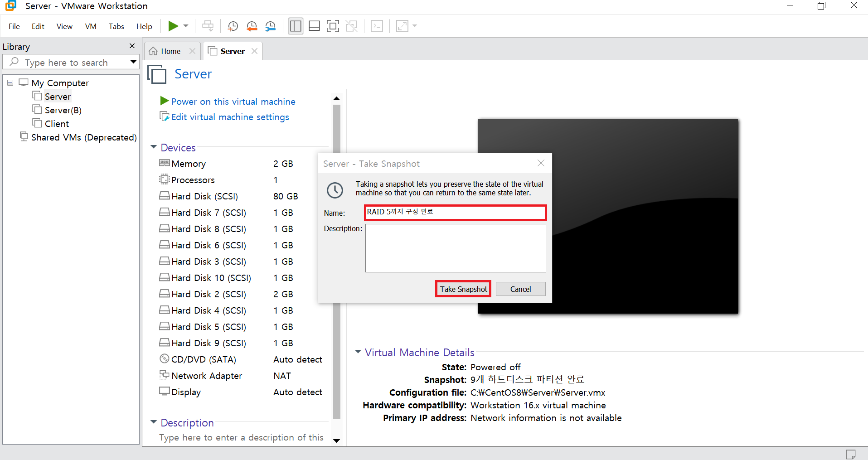Close the Library panel
Image resolution: width=868 pixels, height=460 pixels.
[132, 46]
